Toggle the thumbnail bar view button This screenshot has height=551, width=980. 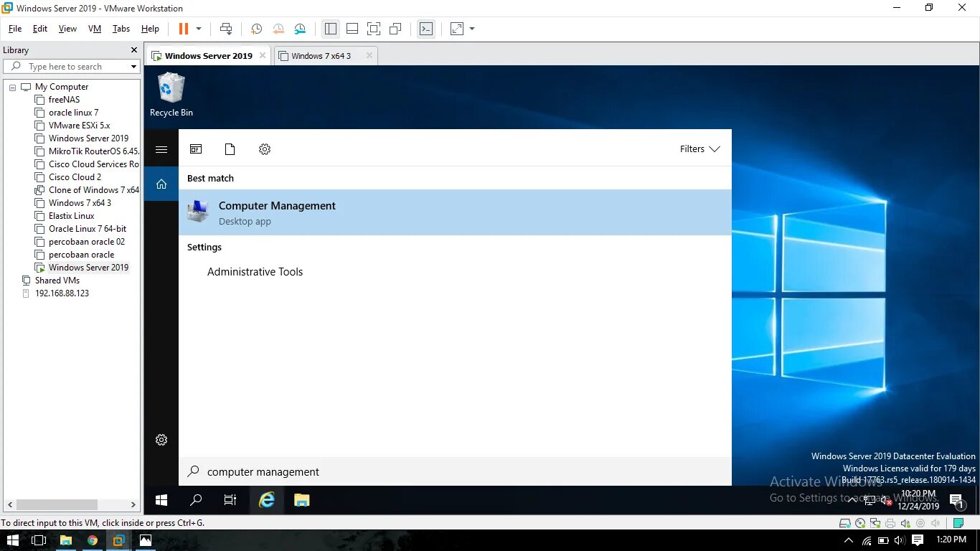coord(352,29)
